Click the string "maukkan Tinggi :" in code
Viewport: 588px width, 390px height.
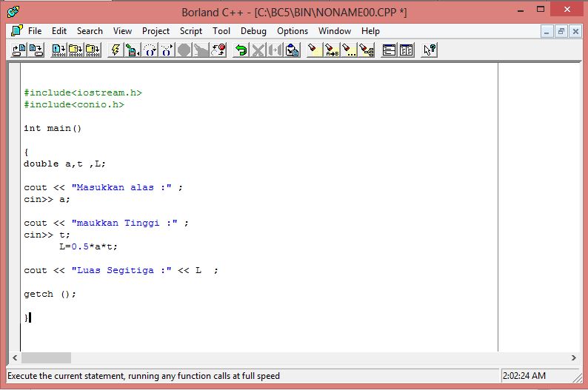[124, 223]
